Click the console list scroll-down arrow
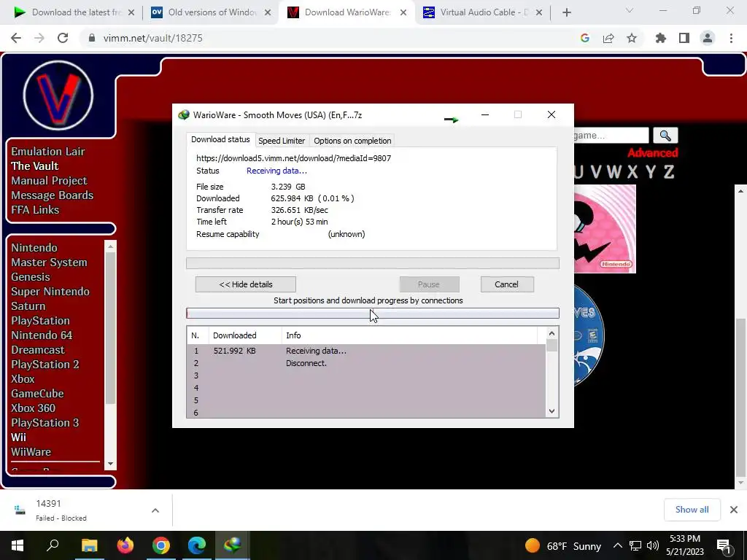Screen dimensions: 747x560 (x=111, y=464)
